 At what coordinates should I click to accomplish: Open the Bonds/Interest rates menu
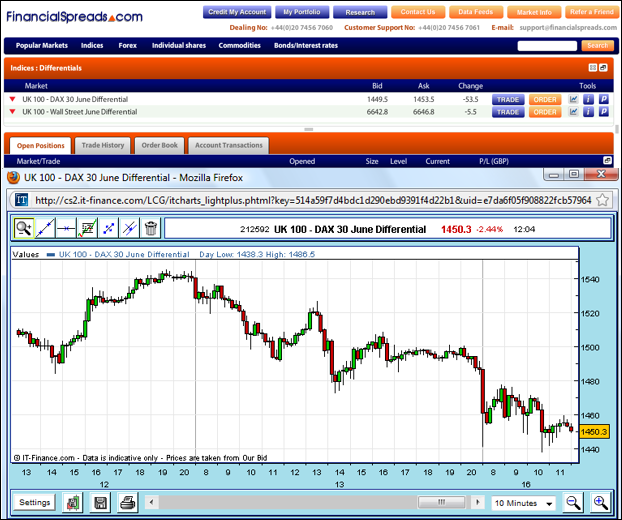point(306,46)
